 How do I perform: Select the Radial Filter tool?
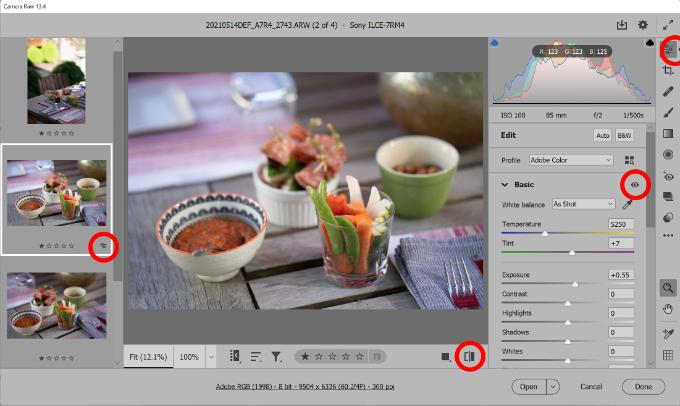click(668, 154)
